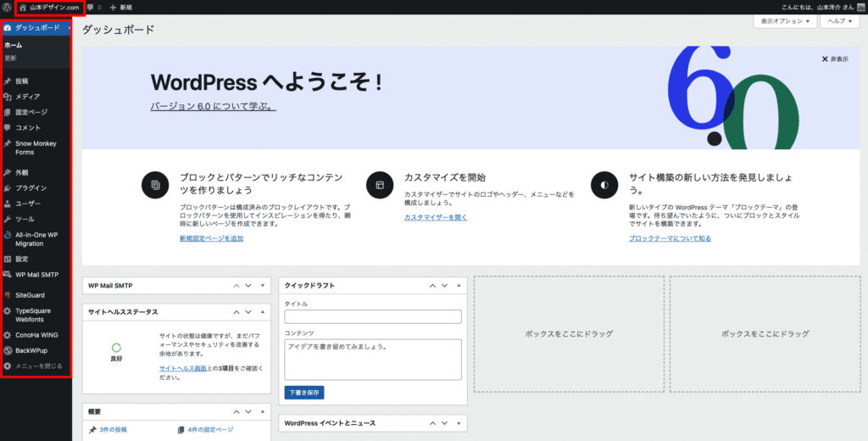The height and width of the screenshot is (441, 868).
Task: Toggle the WP Mail SMTP widget panel
Action: click(x=263, y=286)
